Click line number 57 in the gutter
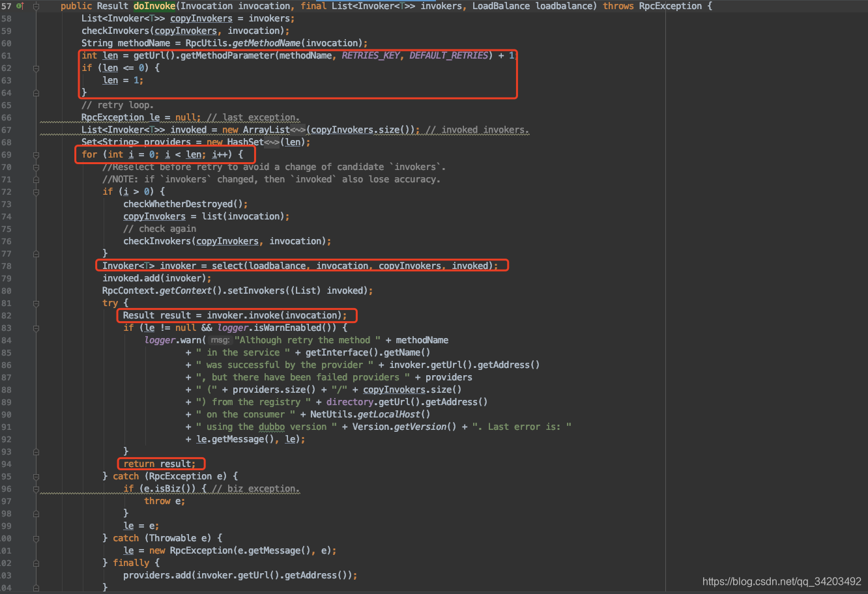Screen dimensions: 868x594 tap(6, 6)
